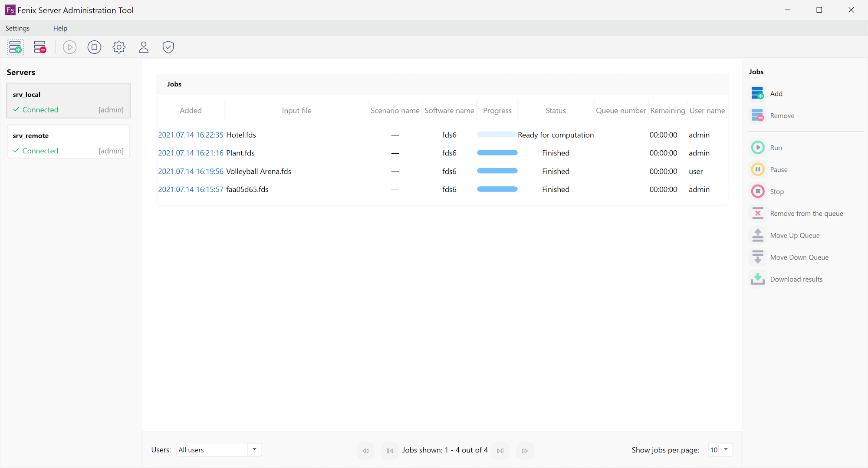
Task: Click the Remove job icon
Action: point(758,115)
